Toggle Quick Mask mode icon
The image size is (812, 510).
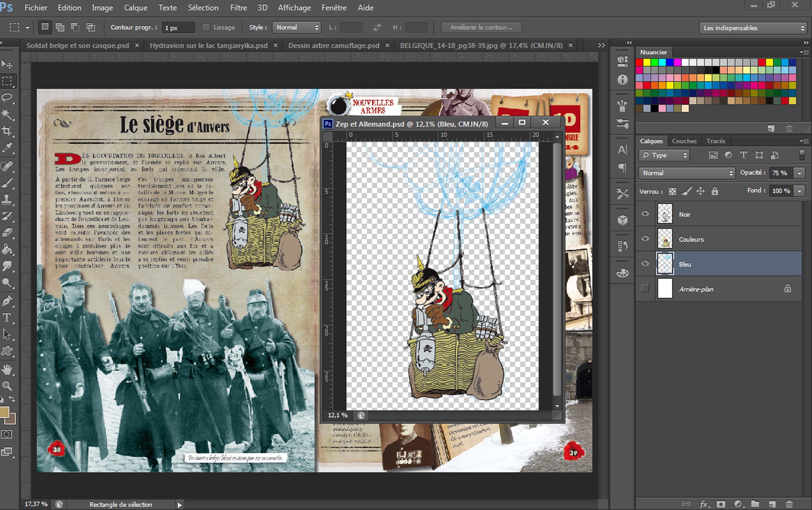click(x=7, y=434)
